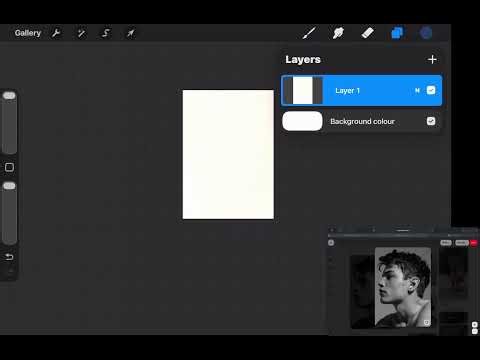Open the Background colour swatch
The width and height of the screenshot is (480, 360).
tap(302, 121)
